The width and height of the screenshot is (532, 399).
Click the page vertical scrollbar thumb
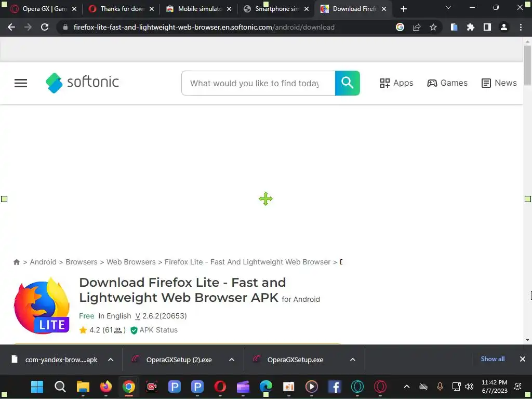click(x=527, y=65)
